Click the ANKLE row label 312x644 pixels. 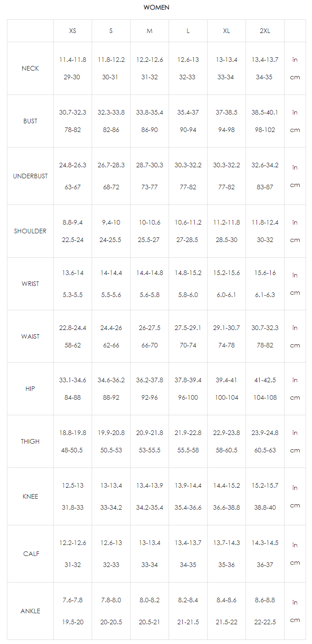pyautogui.click(x=30, y=611)
